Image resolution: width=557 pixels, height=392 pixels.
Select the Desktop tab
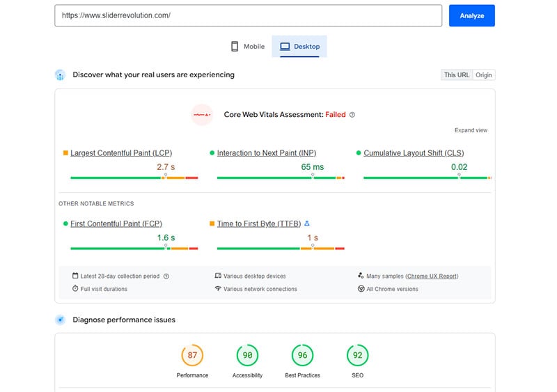click(299, 46)
